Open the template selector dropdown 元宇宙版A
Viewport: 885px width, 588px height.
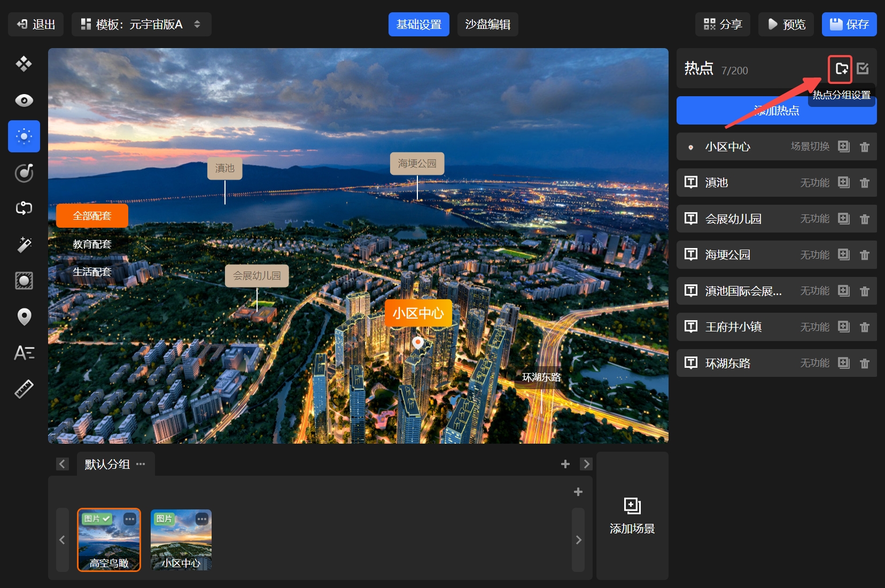(x=142, y=25)
